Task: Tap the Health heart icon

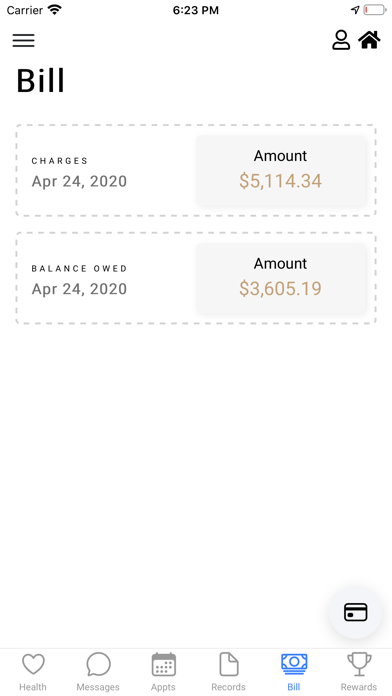Action: click(33, 664)
